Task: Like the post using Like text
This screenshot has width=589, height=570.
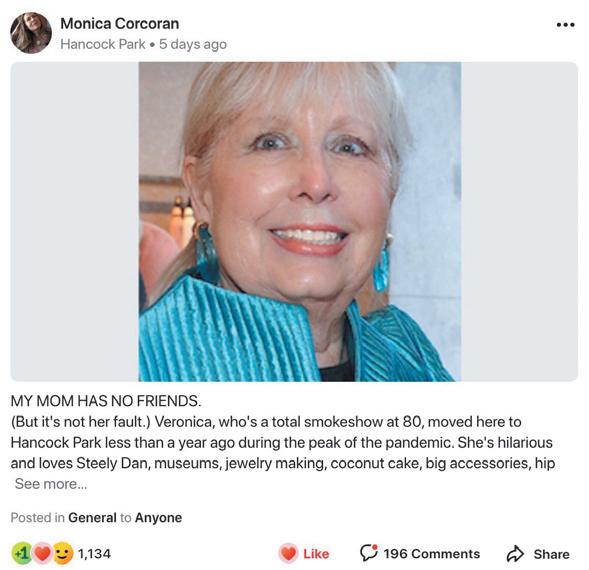Action: tap(316, 554)
